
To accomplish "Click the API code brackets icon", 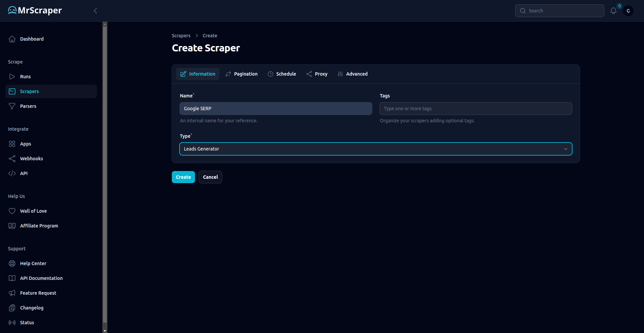I will (x=12, y=173).
